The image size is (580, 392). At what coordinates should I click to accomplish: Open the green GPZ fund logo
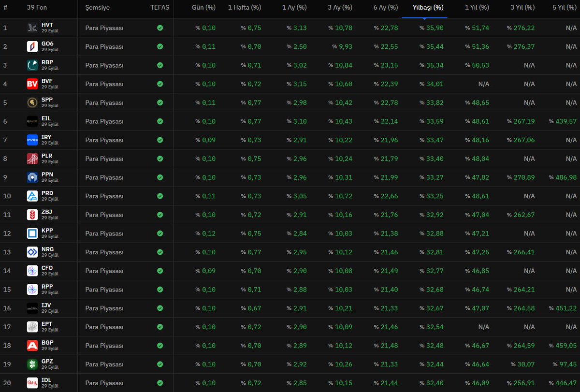click(x=32, y=364)
